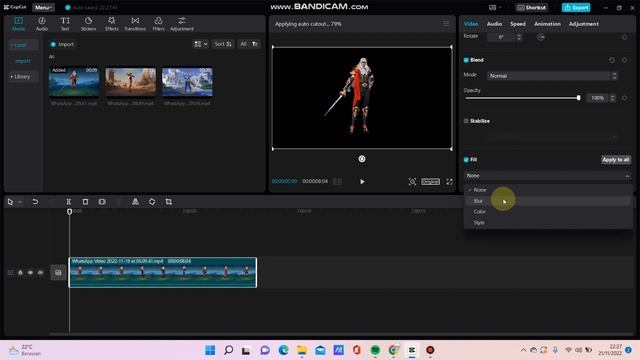Choose Style in Fill dropdown
This screenshot has width=640, height=360.
click(x=548, y=222)
